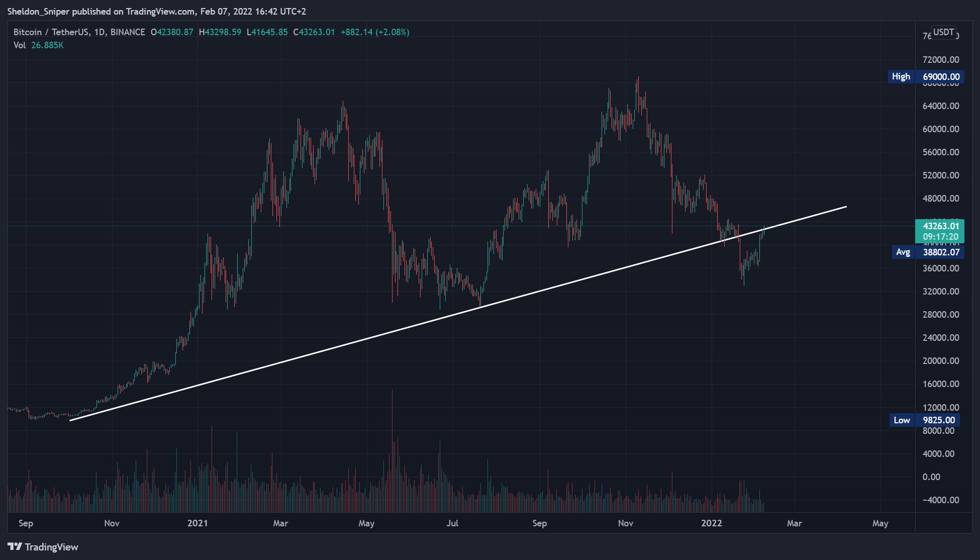Screen dimensions: 980x560
Task: Click the 56000.00 price axis label
Action: click(941, 152)
